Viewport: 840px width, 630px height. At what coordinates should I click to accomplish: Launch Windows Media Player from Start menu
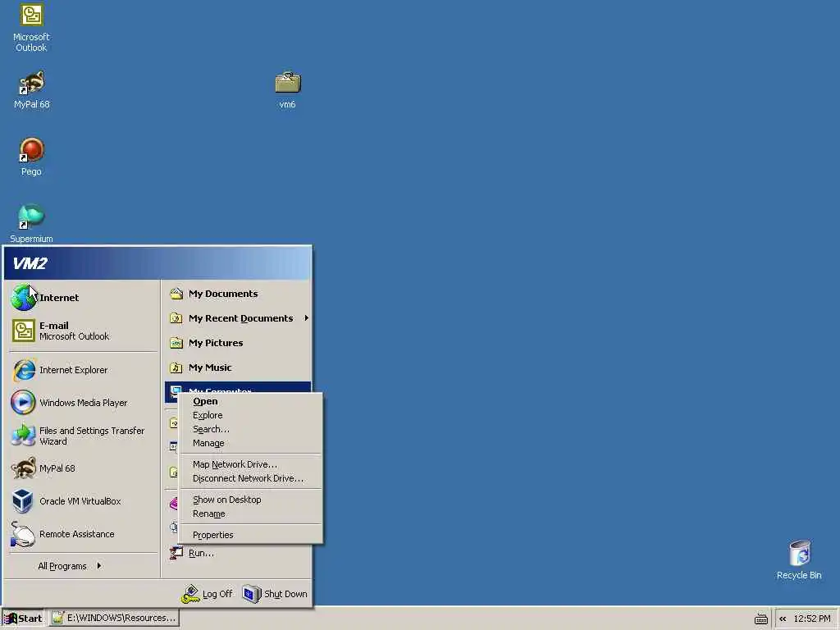[x=84, y=403]
